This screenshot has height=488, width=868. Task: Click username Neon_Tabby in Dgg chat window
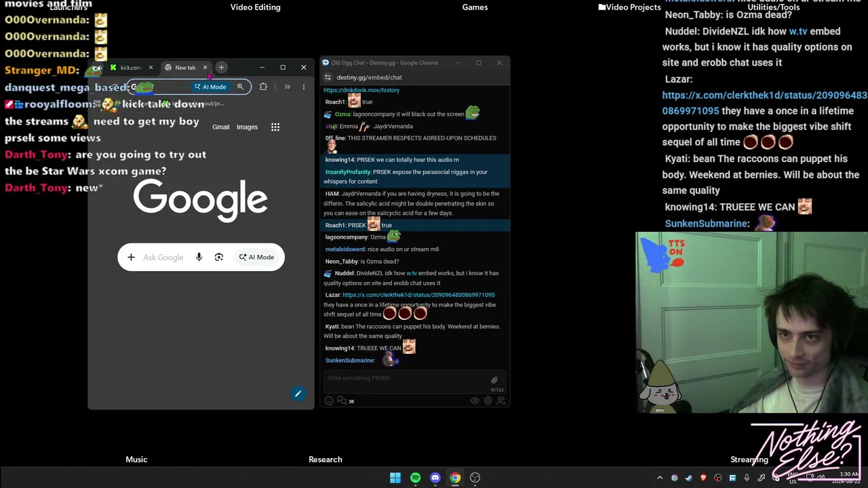[341, 262]
